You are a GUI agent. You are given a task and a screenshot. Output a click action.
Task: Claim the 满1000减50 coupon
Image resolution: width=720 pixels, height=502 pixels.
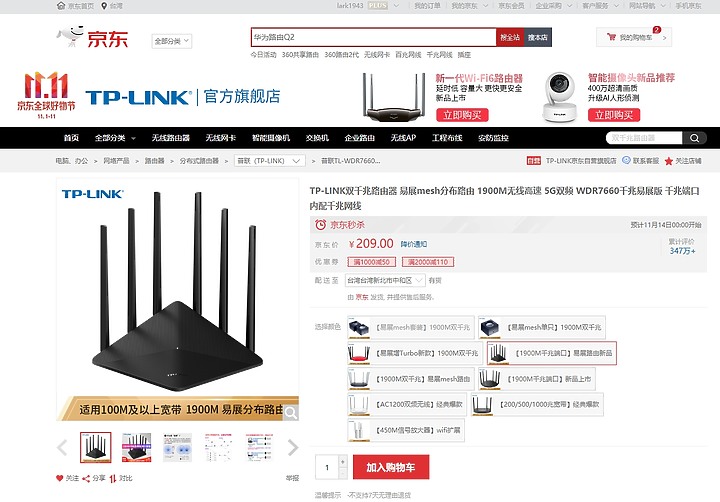point(371,262)
